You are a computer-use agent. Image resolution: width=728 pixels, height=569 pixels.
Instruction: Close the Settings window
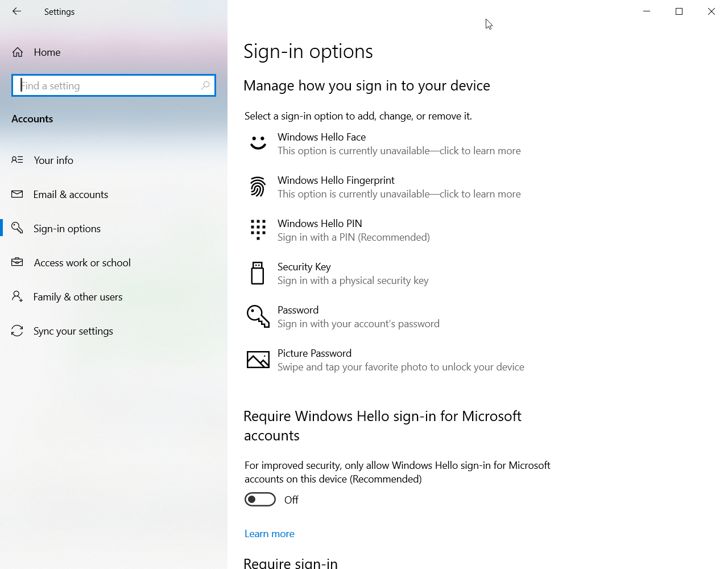(x=712, y=11)
